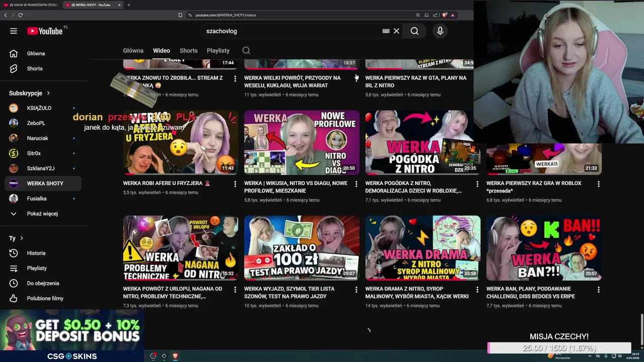Go back with browser back arrow
The height and width of the screenshot is (362, 644).
6,15
